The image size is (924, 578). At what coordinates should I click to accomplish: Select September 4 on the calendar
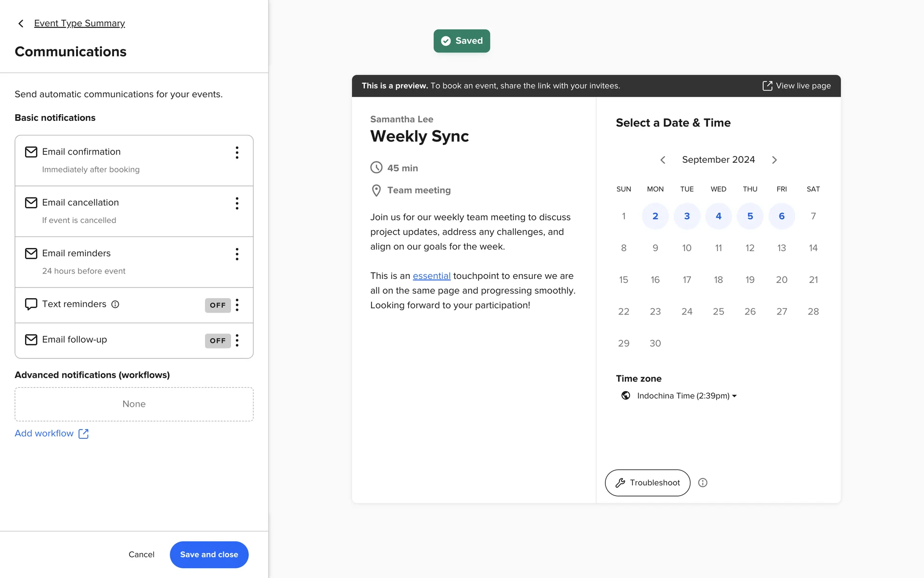(x=718, y=216)
